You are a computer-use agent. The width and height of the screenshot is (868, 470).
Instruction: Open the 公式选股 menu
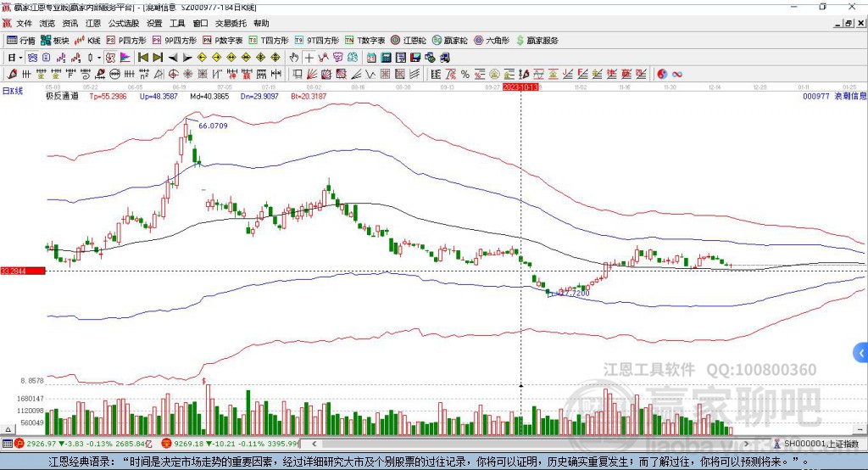tap(124, 23)
